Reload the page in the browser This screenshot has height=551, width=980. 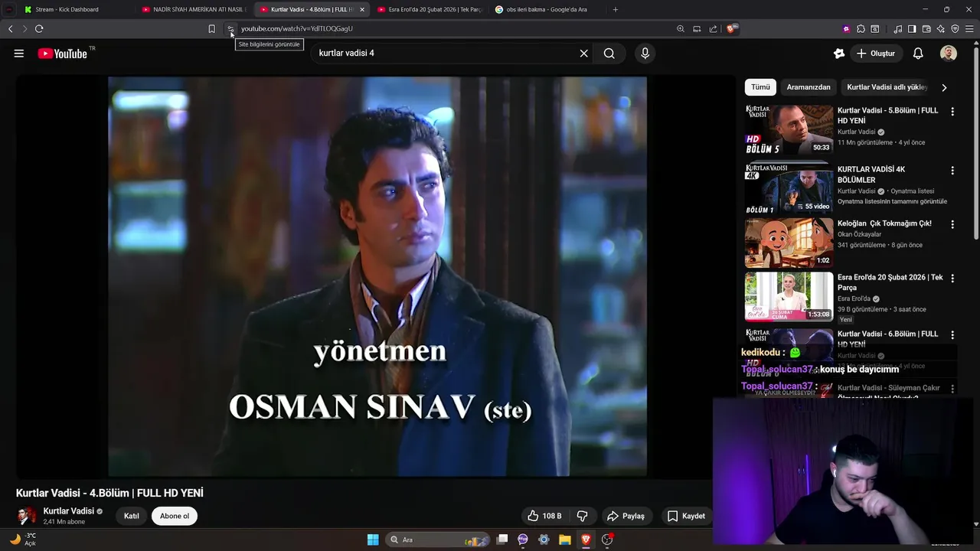[39, 29]
